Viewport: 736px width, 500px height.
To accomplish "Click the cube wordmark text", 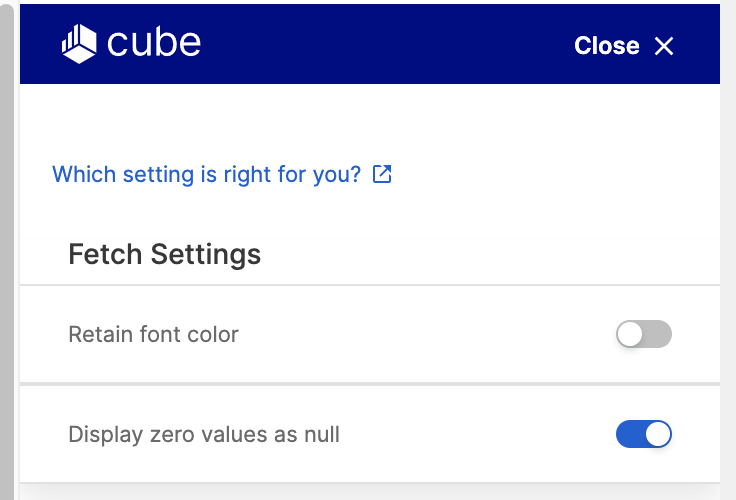I will (154, 43).
